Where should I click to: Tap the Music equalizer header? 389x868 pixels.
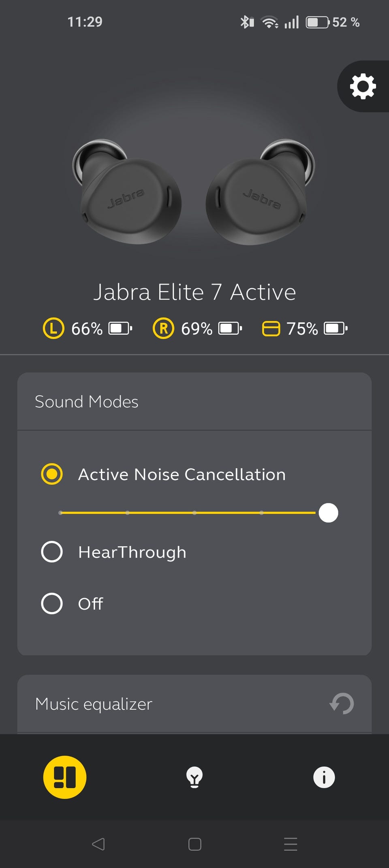point(94,704)
